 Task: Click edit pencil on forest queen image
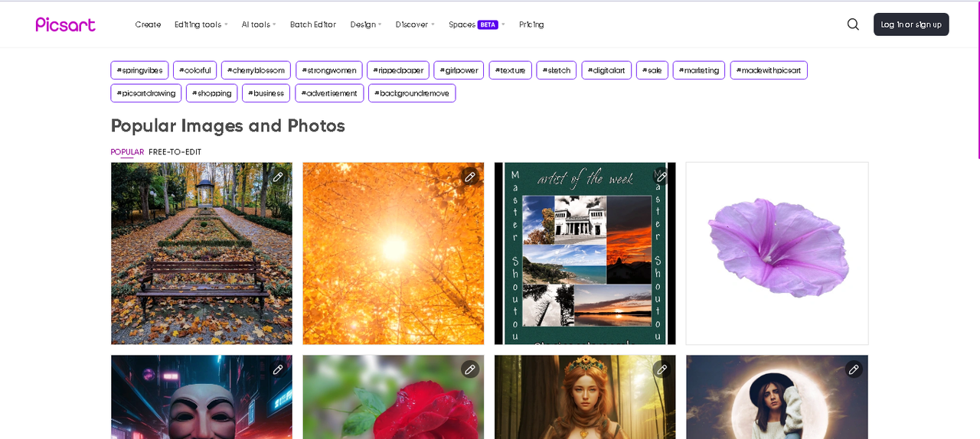(661, 369)
